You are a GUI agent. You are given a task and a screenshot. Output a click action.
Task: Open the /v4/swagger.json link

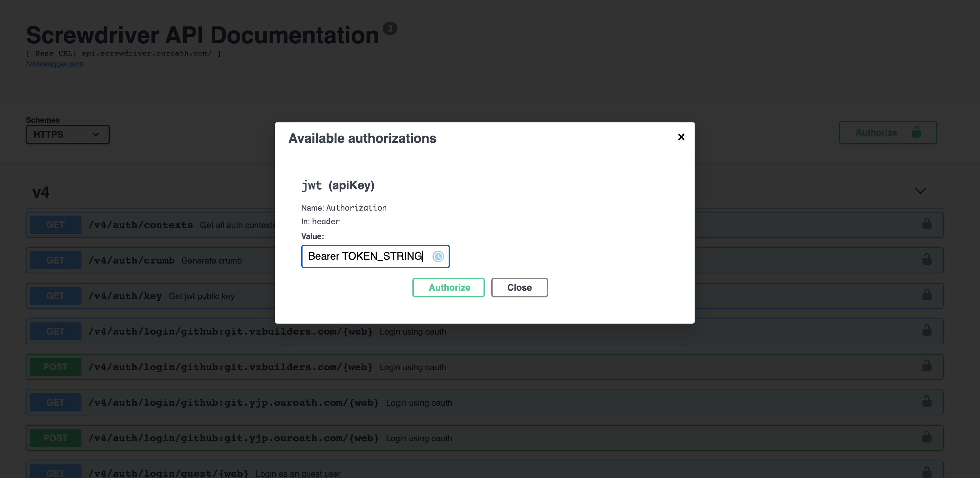[x=54, y=64]
